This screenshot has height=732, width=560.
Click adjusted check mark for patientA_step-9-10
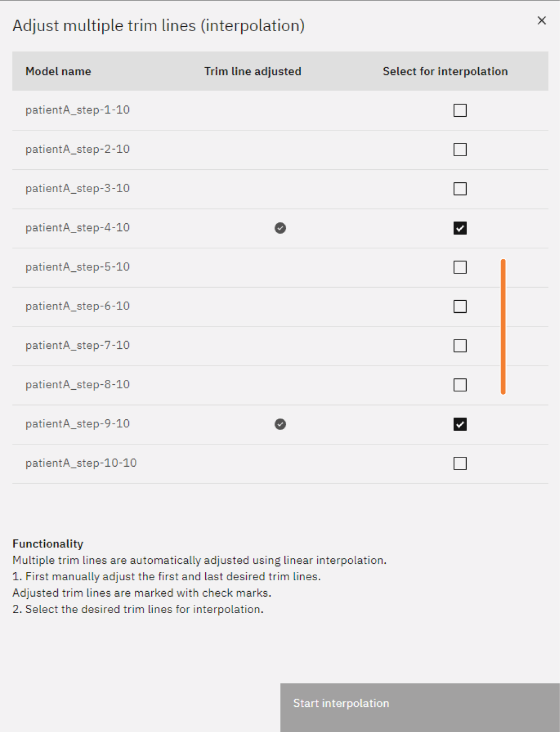280,424
